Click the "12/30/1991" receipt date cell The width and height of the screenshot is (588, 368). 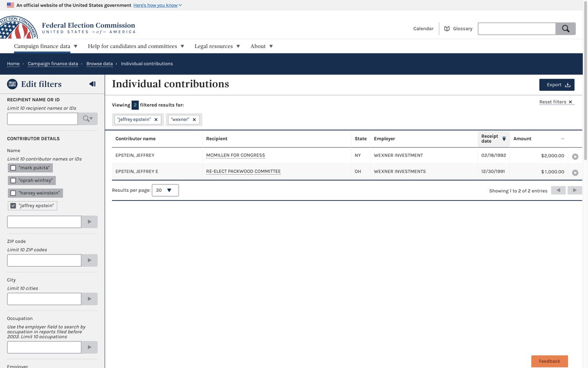point(493,172)
